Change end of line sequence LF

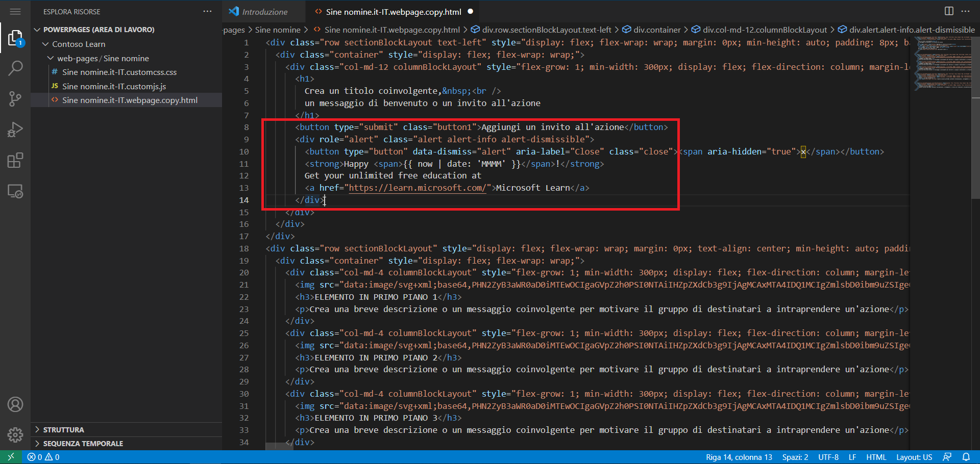(x=852, y=457)
